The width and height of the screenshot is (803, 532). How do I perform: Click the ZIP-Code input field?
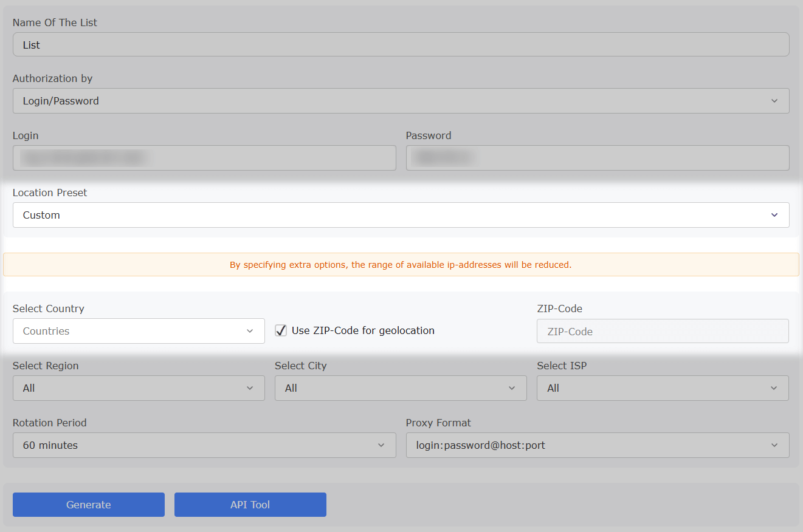[663, 331]
